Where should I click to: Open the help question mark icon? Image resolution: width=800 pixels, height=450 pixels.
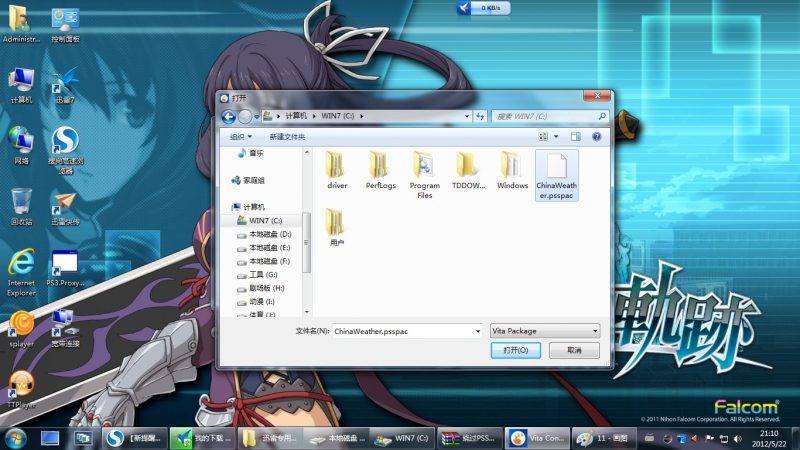(596, 136)
